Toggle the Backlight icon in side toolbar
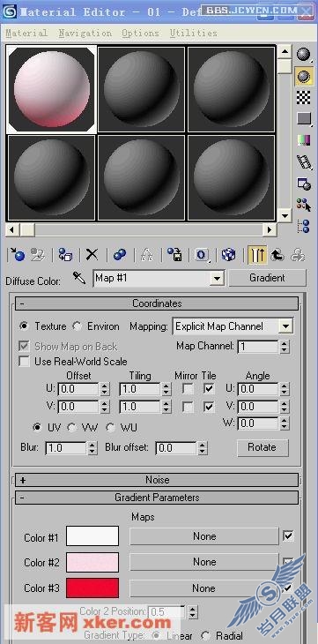Viewport: 318px width, 644px height. [304, 77]
